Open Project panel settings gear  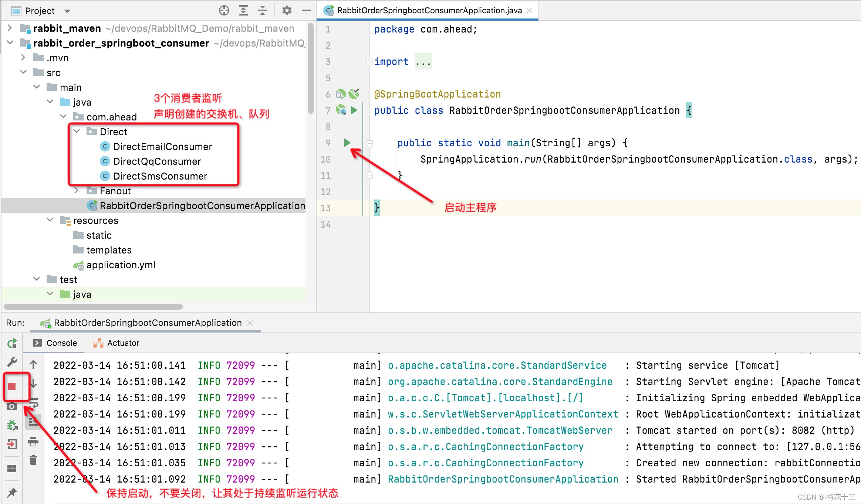coord(287,11)
